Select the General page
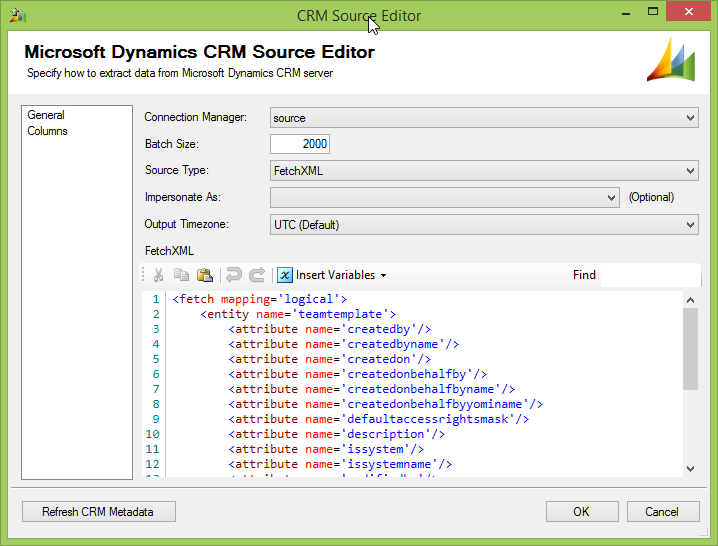This screenshot has height=546, width=718. tap(46, 115)
